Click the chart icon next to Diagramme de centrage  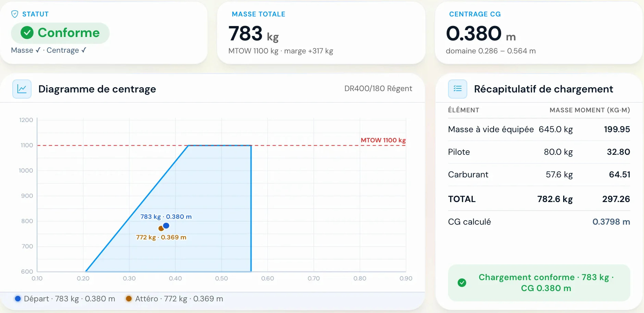22,89
